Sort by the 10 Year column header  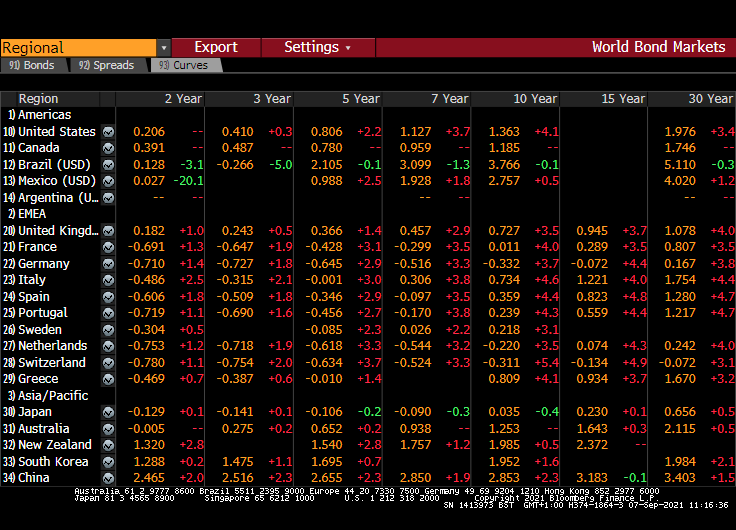click(x=515, y=99)
